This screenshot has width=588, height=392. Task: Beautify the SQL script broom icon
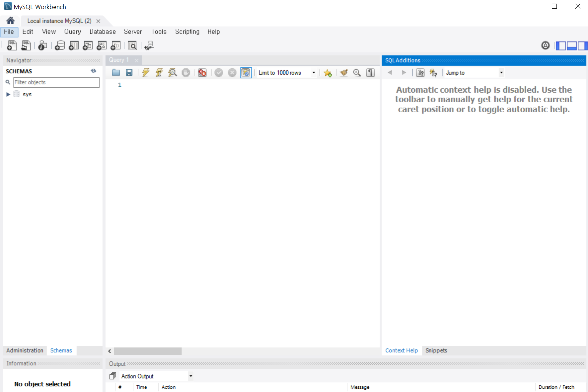click(x=344, y=72)
